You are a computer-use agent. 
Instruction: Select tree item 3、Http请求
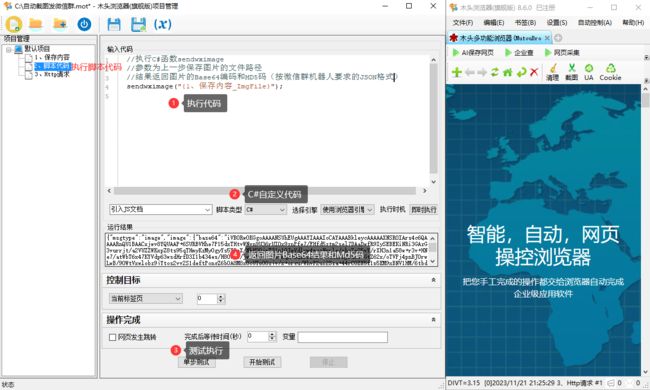click(x=52, y=75)
